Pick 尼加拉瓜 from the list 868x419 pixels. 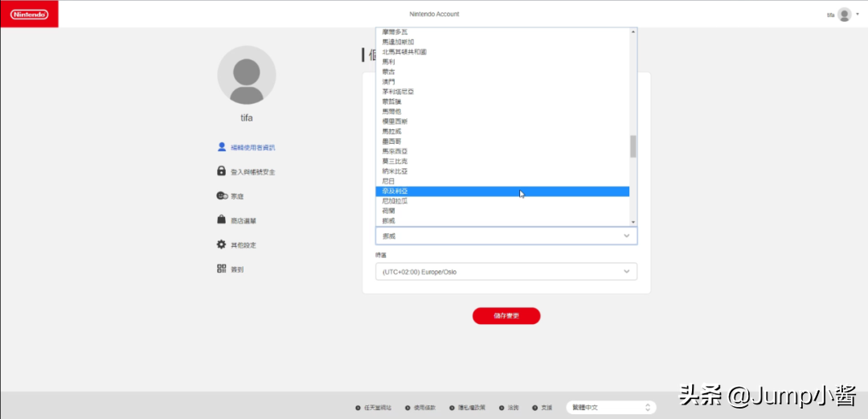502,201
